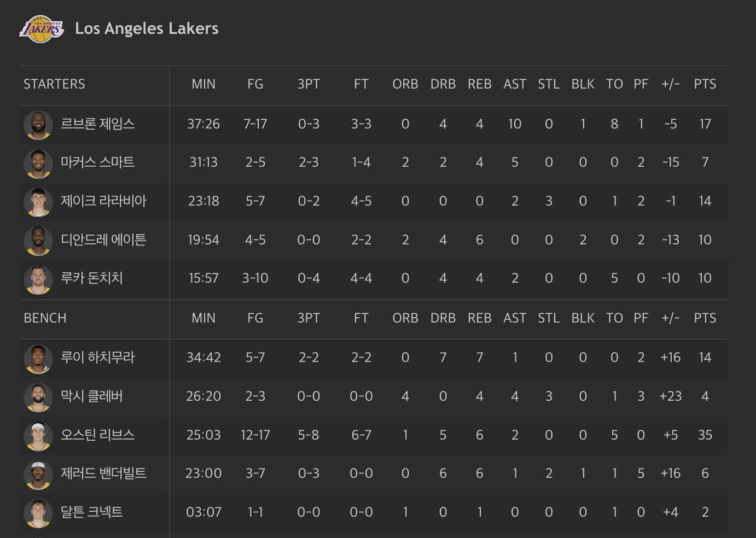Click the bench REB column header
This screenshot has height=538, width=756.
tap(479, 318)
